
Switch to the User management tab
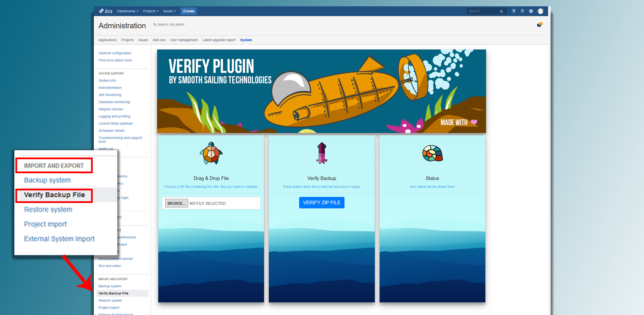(x=184, y=40)
